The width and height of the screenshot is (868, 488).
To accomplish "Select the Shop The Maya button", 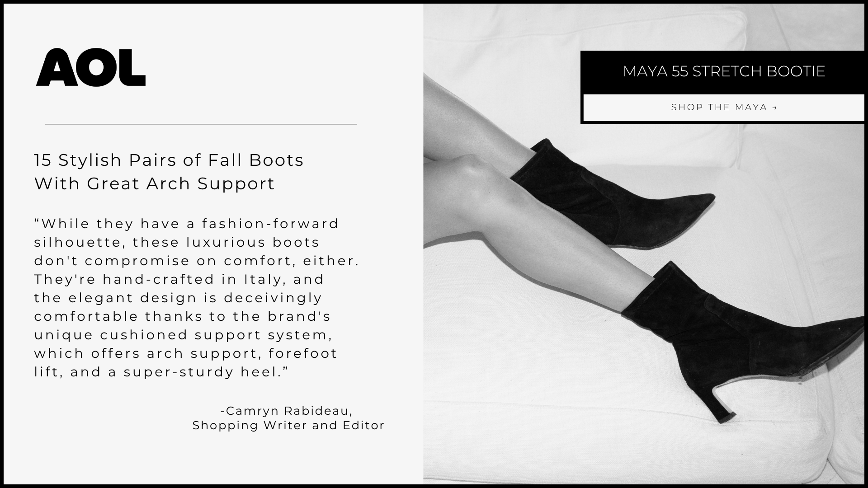I will tap(724, 108).
